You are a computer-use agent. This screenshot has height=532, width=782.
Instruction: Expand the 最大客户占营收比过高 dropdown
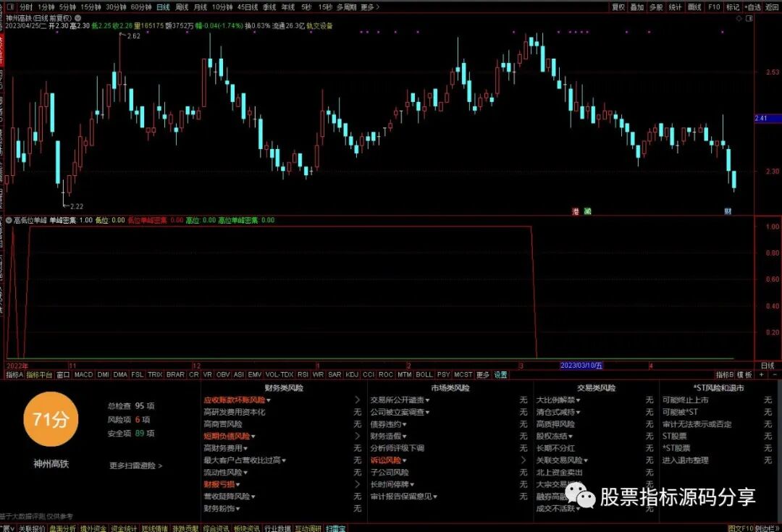pos(284,460)
